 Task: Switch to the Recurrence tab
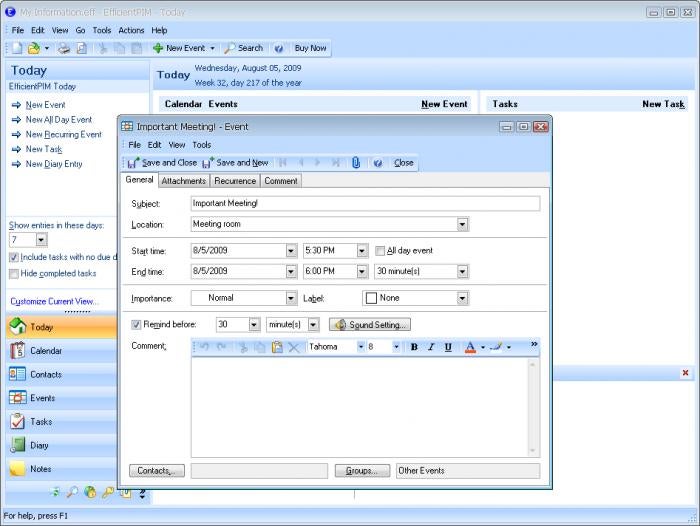pos(235,181)
